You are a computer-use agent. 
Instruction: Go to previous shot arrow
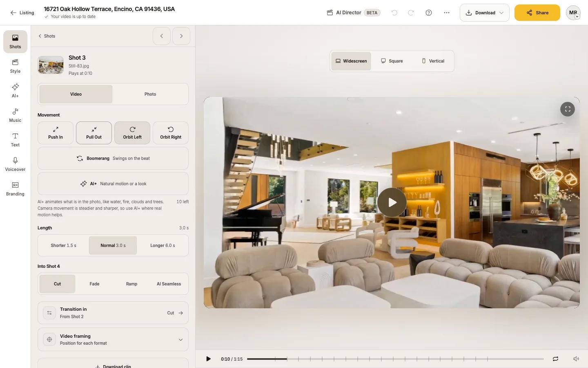[162, 36]
